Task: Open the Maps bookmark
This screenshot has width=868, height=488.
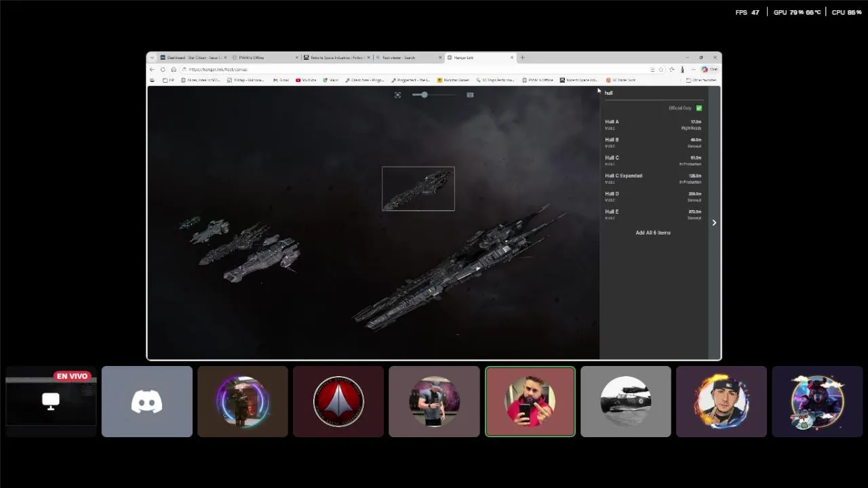Action: [x=331, y=80]
